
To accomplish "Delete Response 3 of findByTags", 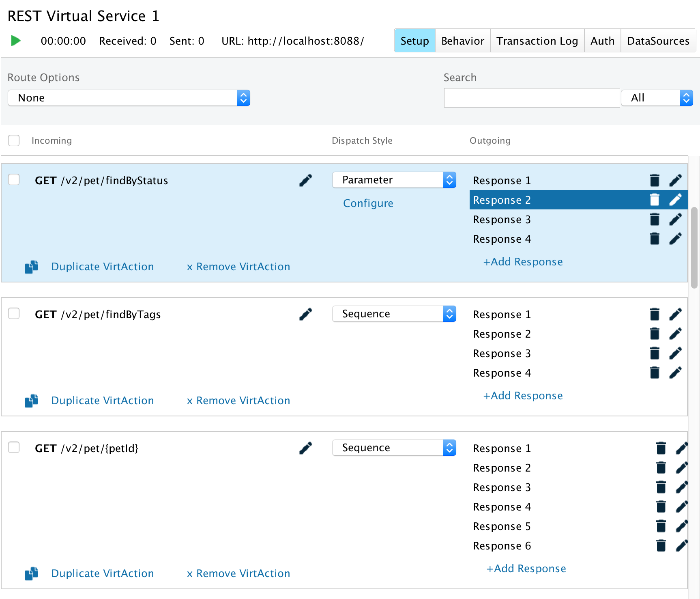I will coord(655,353).
